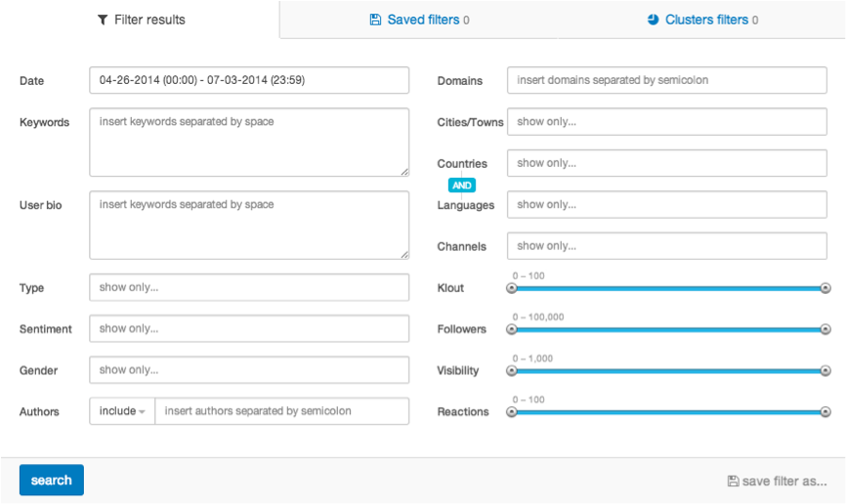Click the Followers slider right handle
This screenshot has width=847, height=504.
[826, 329]
